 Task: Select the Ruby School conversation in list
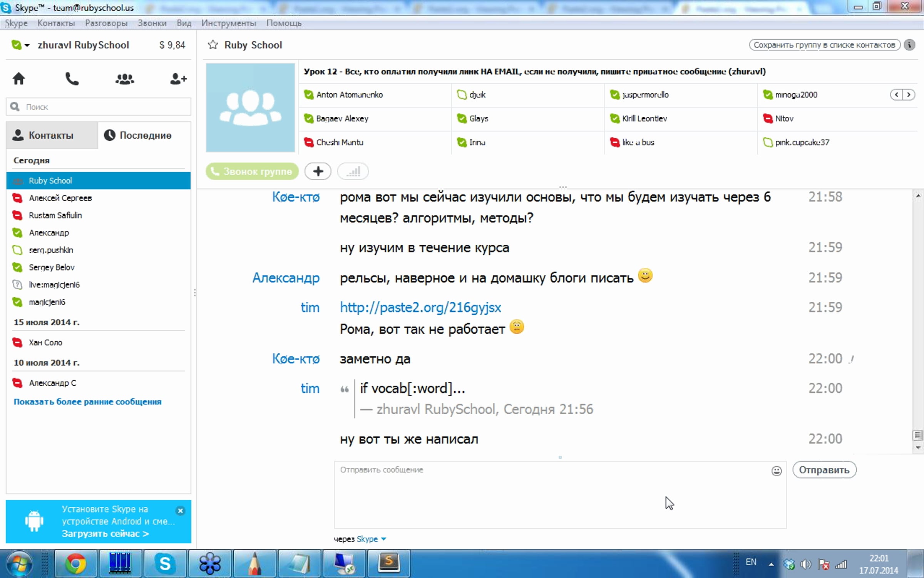tap(99, 180)
